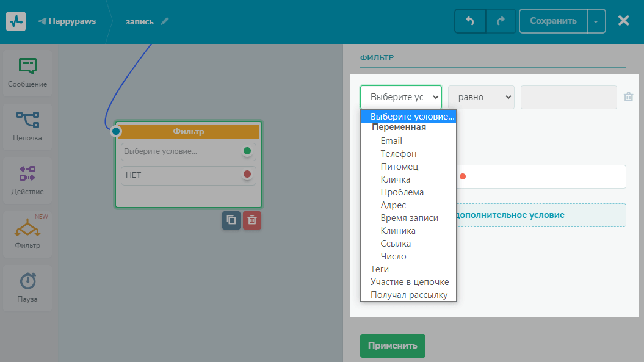Click дополнительное условие add button
Image resolution: width=644 pixels, height=362 pixels.
[x=541, y=215]
